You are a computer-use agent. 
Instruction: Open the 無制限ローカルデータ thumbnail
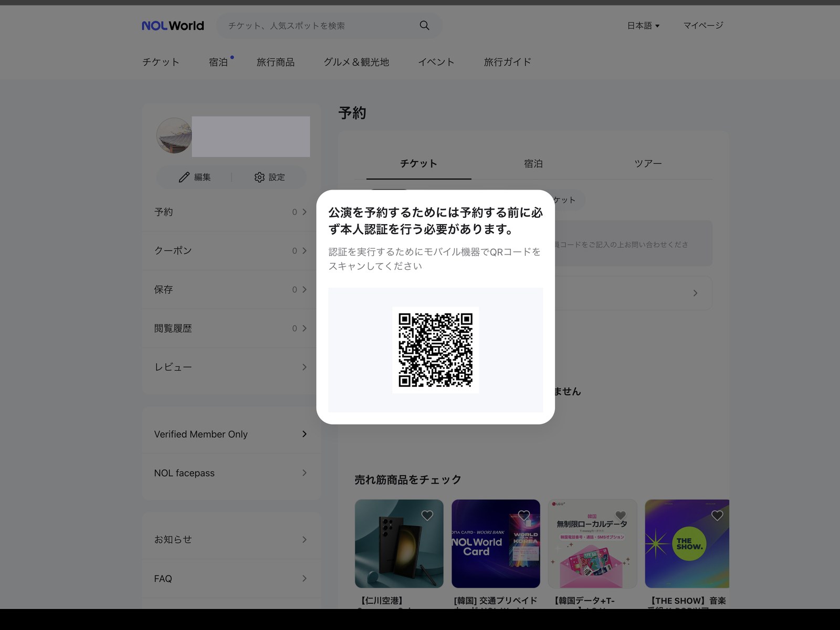pos(592,543)
